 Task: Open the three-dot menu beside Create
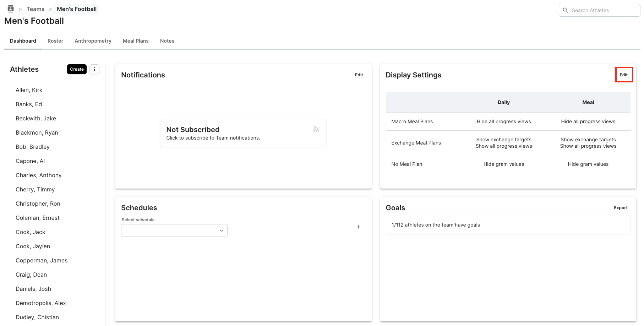(x=94, y=69)
